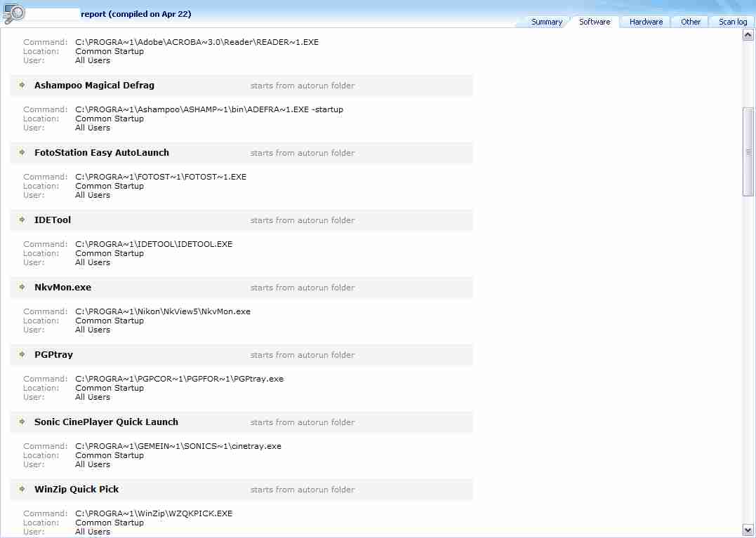Select the Software tab

(595, 22)
